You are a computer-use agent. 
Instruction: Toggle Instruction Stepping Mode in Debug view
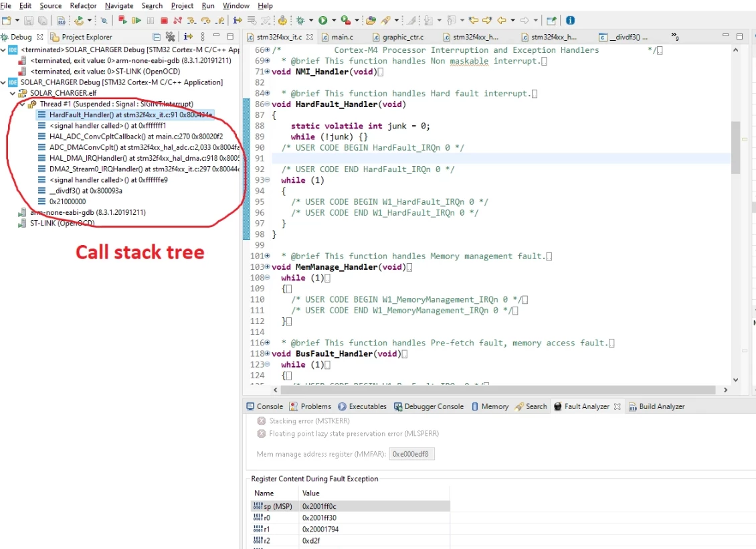[188, 37]
